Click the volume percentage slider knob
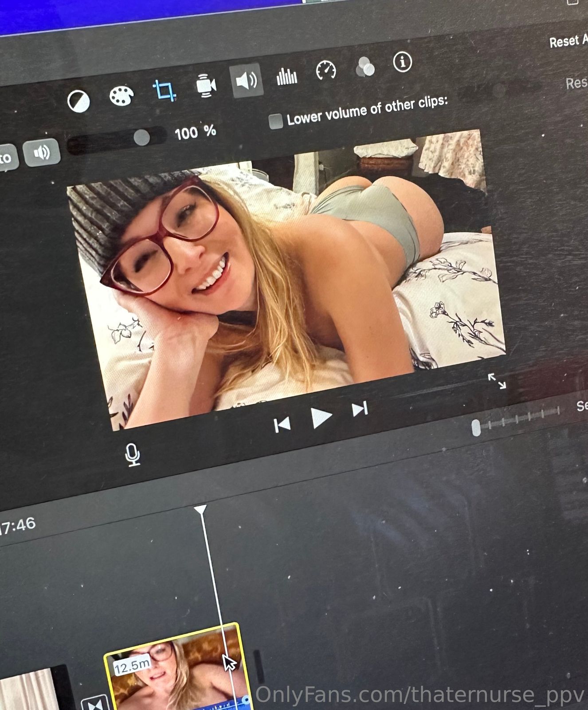Screen dimensions: 588x710 [141, 138]
